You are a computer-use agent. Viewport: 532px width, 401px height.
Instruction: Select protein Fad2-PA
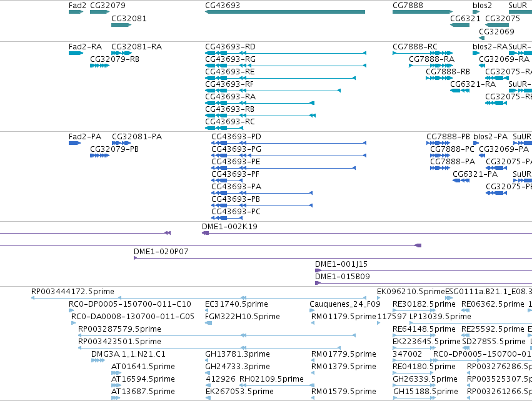[85, 137]
